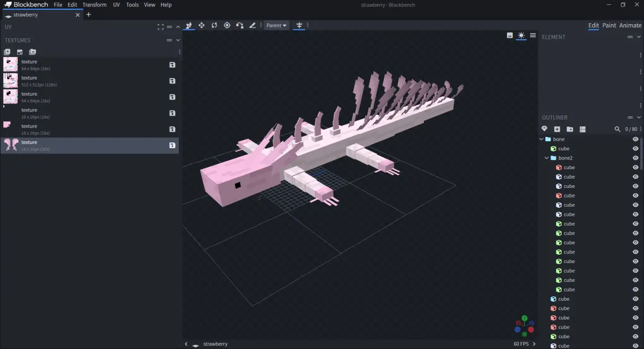Toggle visibility of the first cube under bone

(x=635, y=149)
